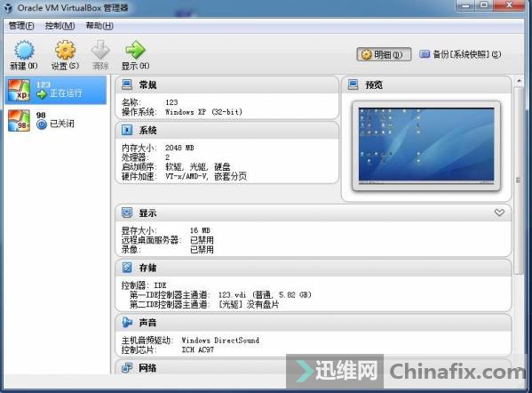Click the 系统 section header icon

[x=127, y=130]
